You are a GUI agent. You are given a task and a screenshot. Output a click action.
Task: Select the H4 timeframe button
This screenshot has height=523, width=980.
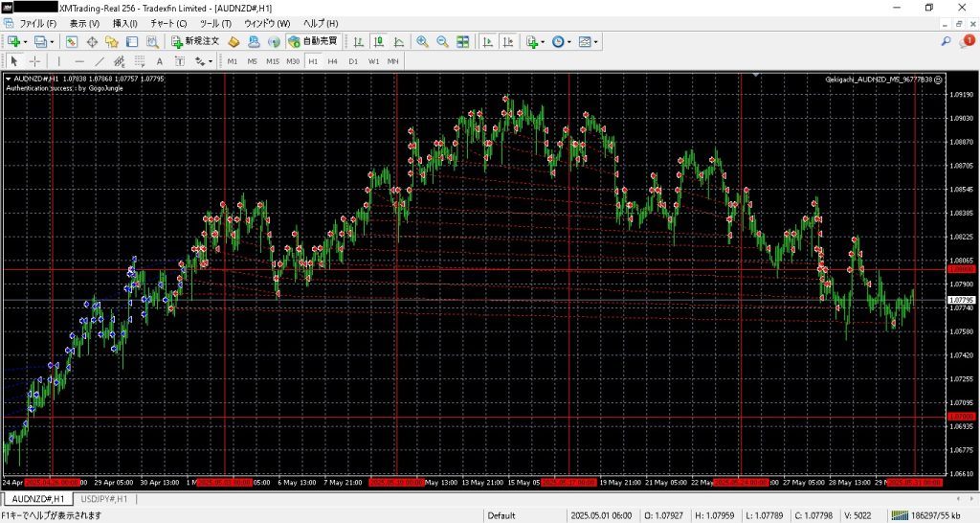click(332, 61)
